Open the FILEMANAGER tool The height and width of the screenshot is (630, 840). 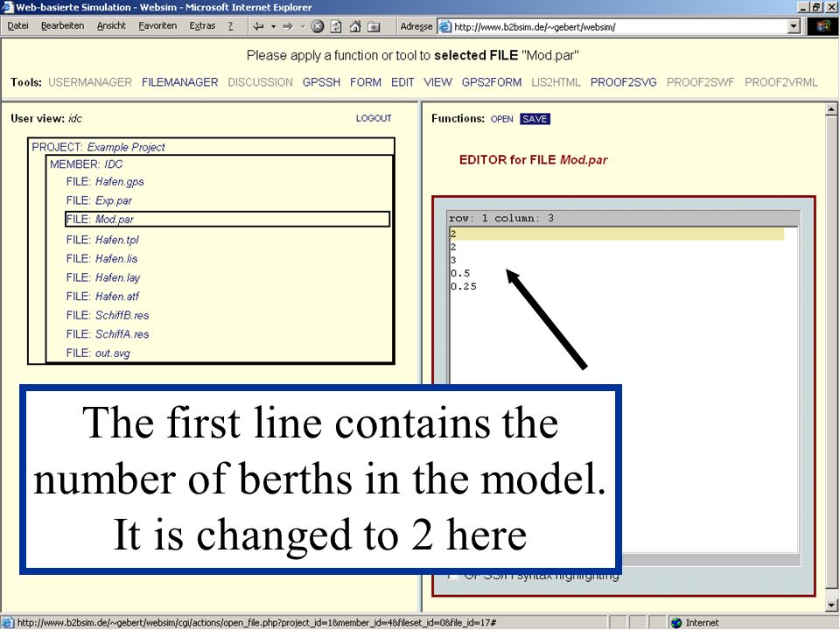point(180,82)
